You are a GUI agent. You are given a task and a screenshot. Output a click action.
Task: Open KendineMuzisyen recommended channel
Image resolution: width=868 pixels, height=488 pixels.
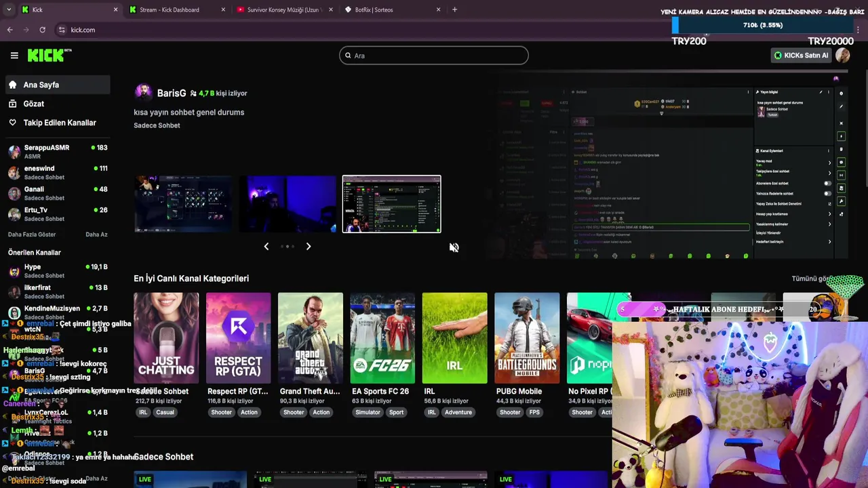(57, 312)
